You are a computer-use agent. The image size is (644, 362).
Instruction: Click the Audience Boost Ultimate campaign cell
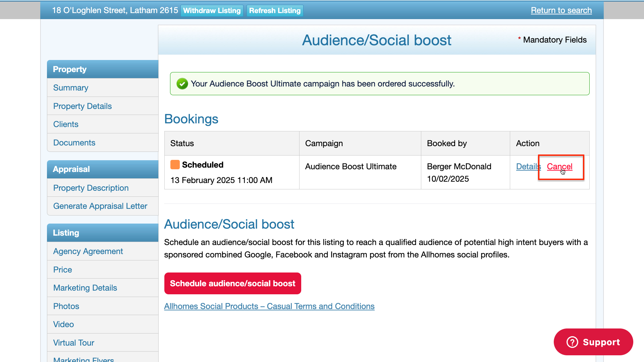(x=360, y=172)
